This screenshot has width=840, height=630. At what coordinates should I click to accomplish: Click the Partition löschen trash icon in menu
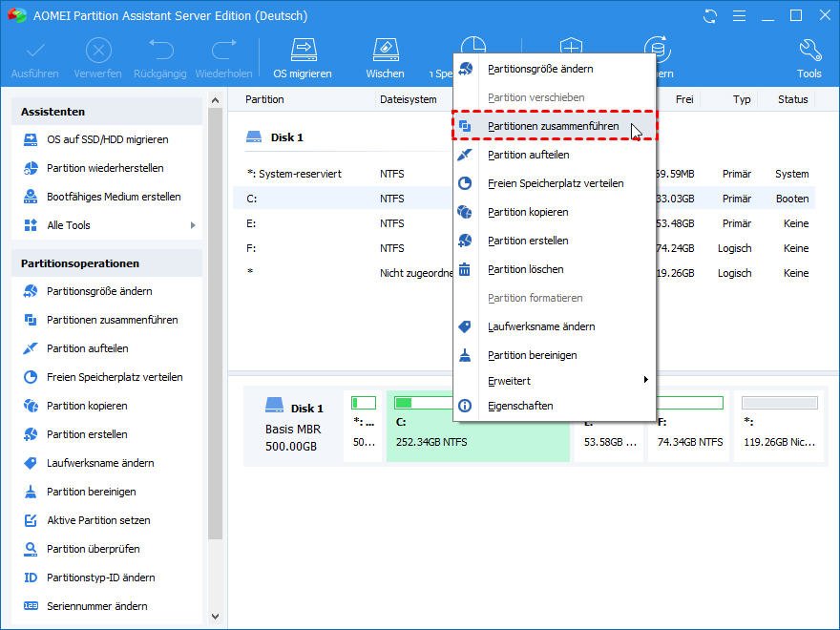pyautogui.click(x=465, y=269)
